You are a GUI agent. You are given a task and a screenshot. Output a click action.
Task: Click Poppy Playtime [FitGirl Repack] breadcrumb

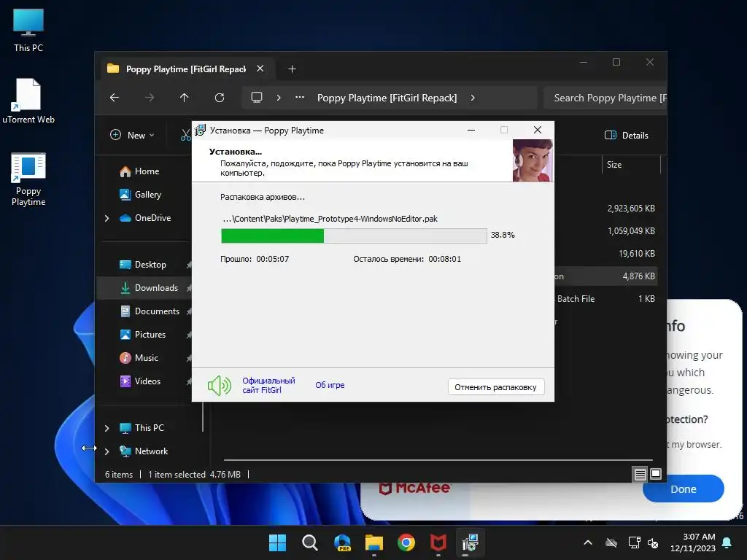tap(387, 98)
